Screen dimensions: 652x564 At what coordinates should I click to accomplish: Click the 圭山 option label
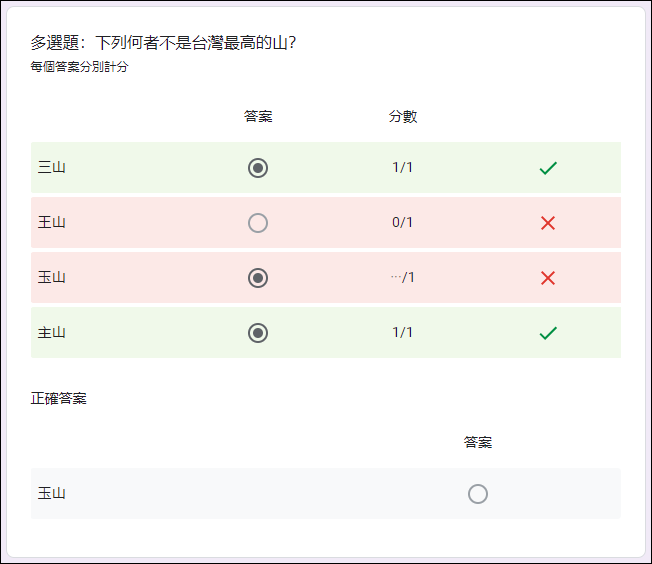[x=52, y=333]
